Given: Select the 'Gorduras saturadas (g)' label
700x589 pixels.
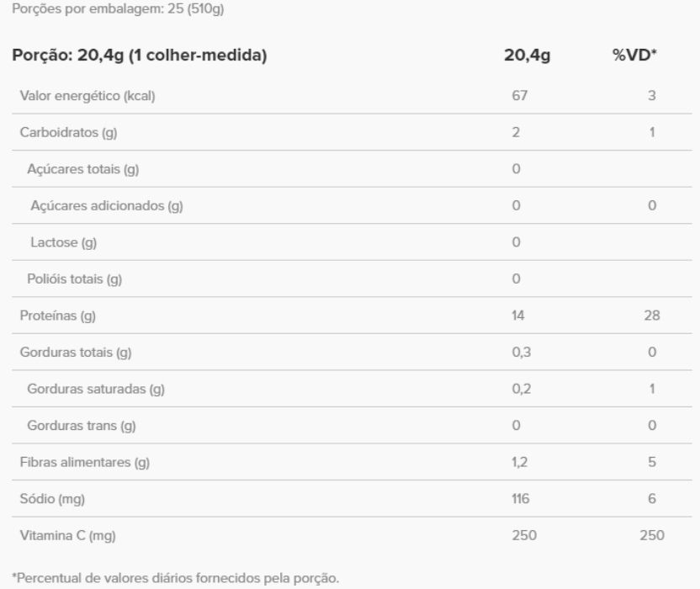Looking at the screenshot, I should pos(95,390).
